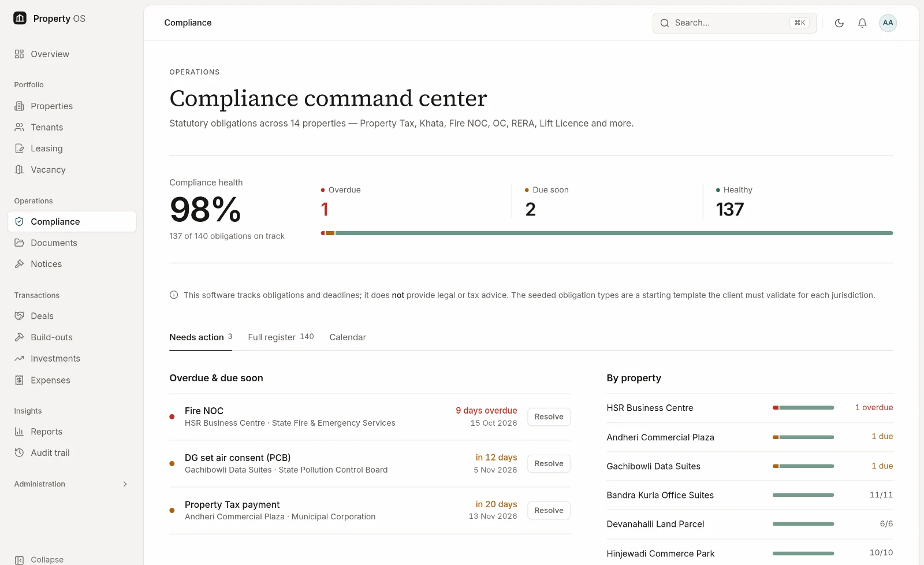This screenshot has width=924, height=565.
Task: Open the Calendar tab
Action: click(x=348, y=337)
